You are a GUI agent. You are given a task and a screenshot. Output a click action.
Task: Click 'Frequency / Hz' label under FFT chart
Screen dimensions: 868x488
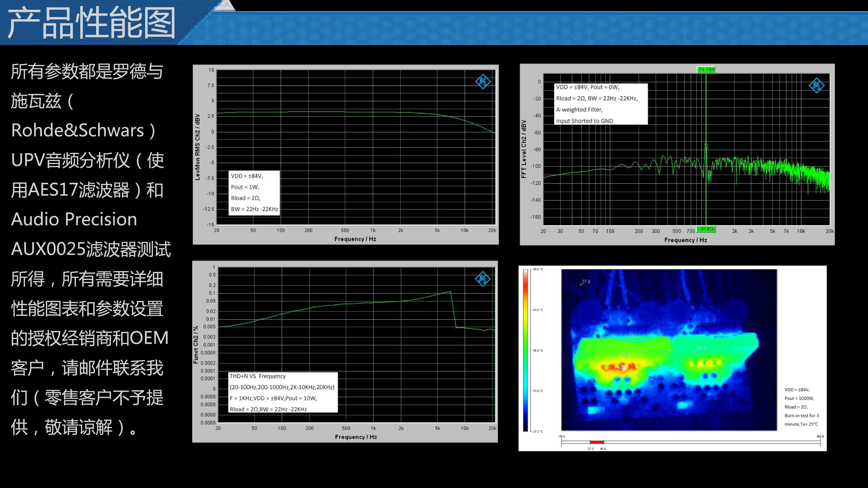coord(685,240)
